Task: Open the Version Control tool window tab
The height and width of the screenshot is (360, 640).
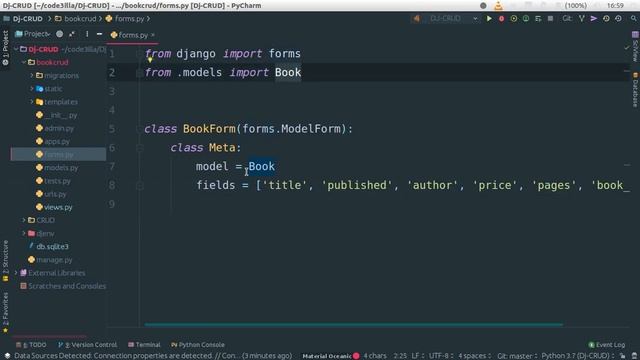Action: click(87, 345)
